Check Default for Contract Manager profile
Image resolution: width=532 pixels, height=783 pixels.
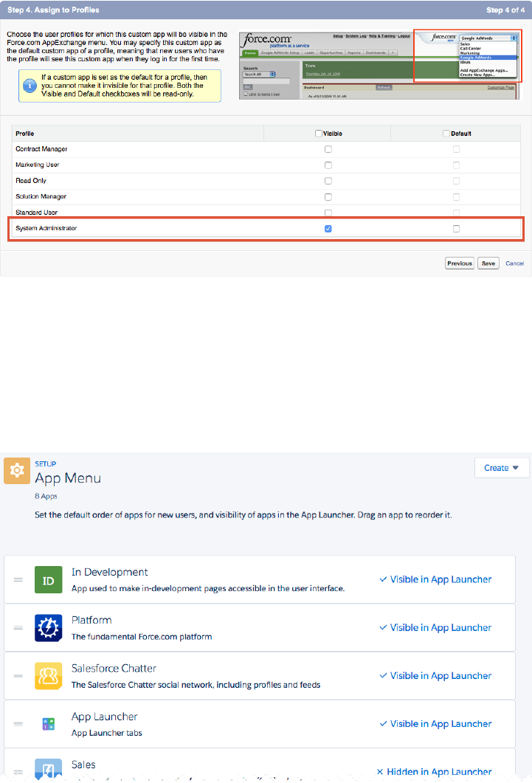pyautogui.click(x=456, y=149)
